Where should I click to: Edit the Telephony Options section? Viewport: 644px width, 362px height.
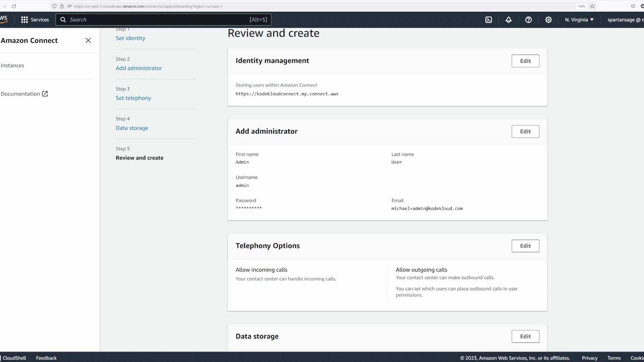pyautogui.click(x=525, y=246)
